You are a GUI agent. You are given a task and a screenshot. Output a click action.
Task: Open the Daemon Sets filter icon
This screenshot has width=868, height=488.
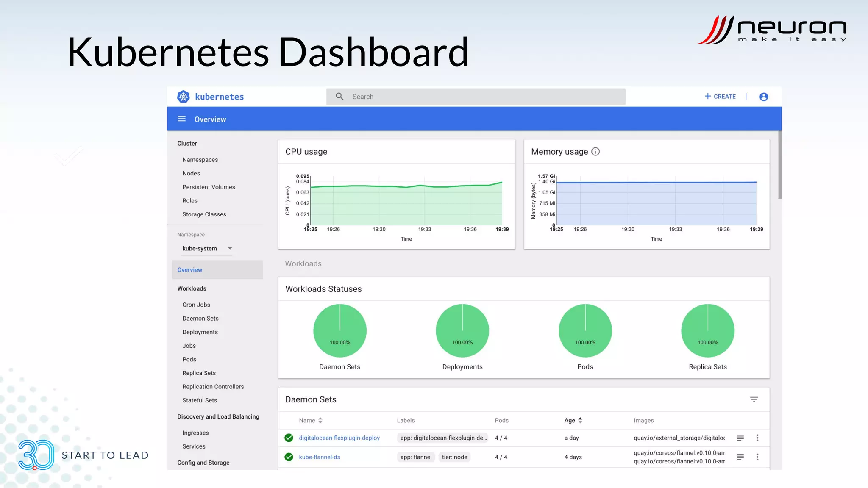coord(754,399)
